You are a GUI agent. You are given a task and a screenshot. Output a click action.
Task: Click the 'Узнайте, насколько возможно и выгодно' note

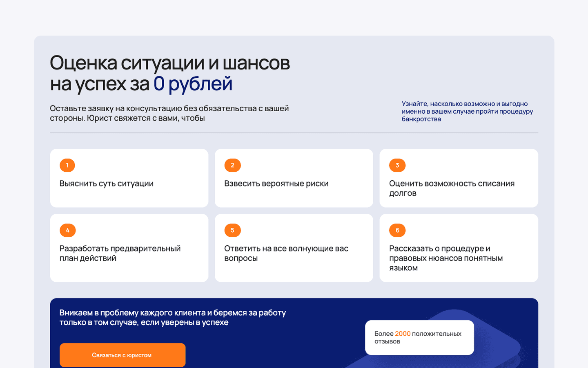tap(468, 111)
